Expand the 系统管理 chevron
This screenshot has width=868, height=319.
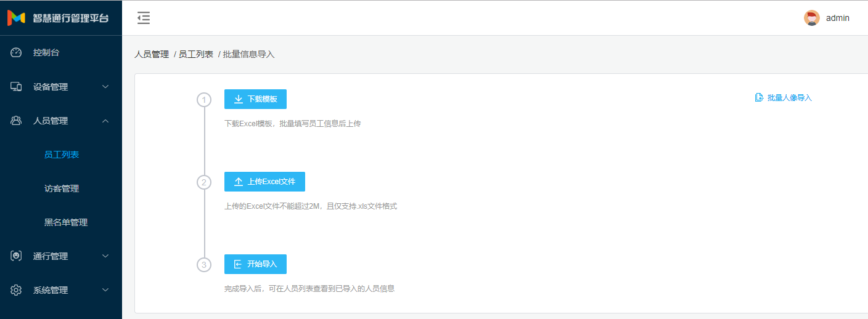click(105, 290)
